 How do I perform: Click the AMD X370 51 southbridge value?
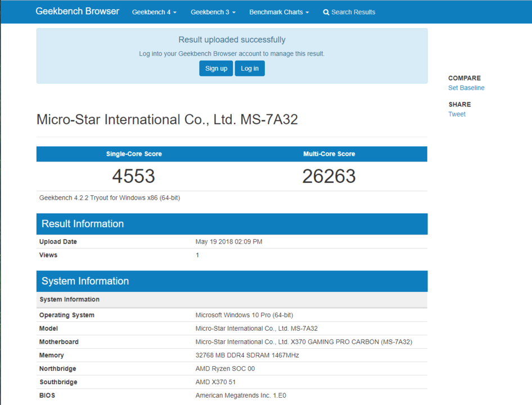tap(215, 382)
